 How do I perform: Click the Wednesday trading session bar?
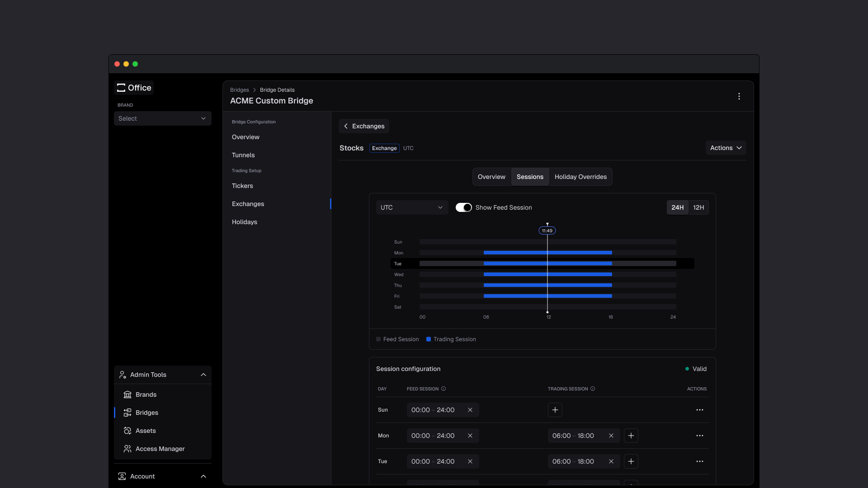548,274
